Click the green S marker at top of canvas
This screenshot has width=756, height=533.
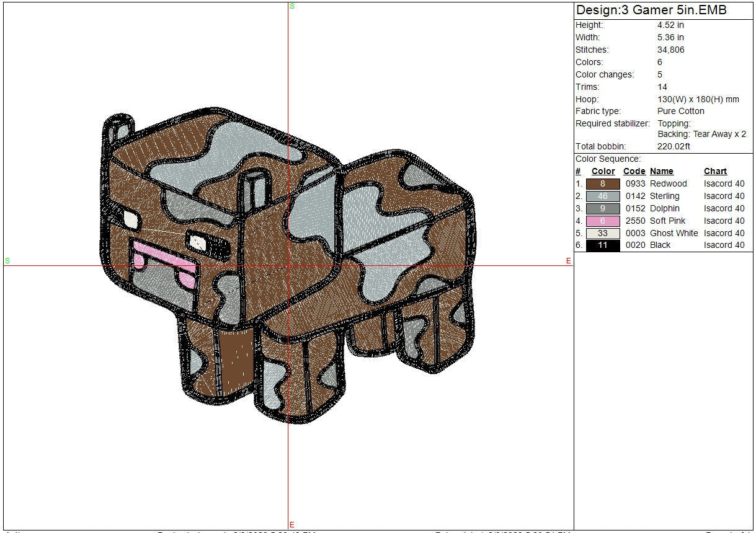(x=292, y=6)
